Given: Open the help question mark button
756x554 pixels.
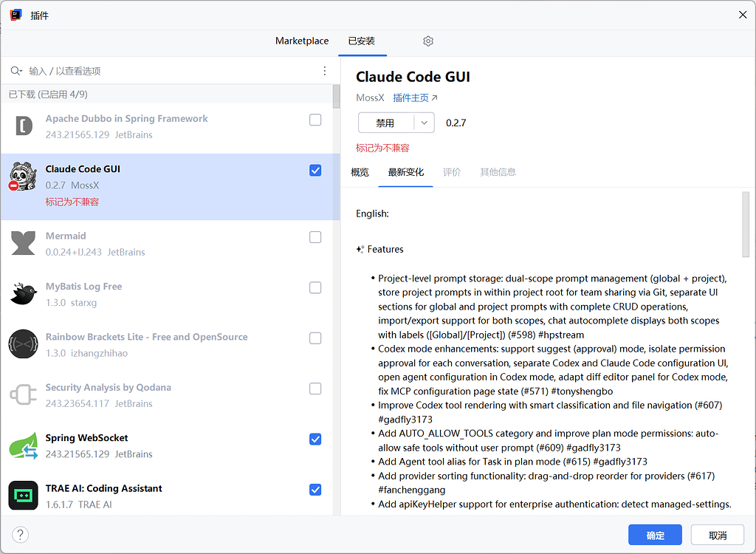Looking at the screenshot, I should (x=20, y=535).
